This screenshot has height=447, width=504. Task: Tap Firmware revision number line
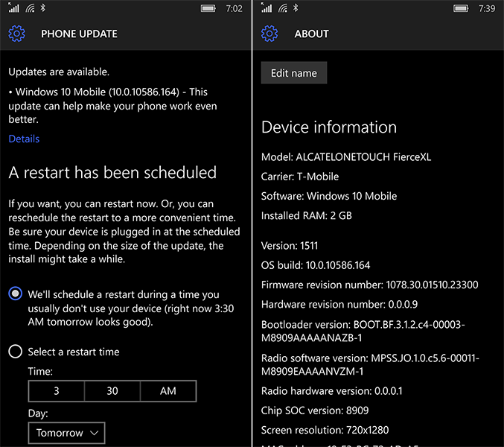point(370,285)
